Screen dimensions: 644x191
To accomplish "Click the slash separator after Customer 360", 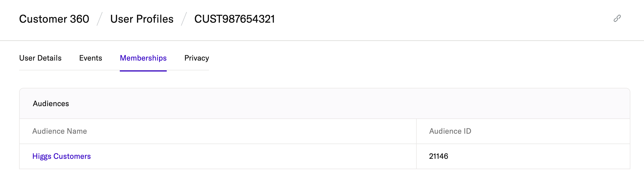I will pyautogui.click(x=100, y=19).
